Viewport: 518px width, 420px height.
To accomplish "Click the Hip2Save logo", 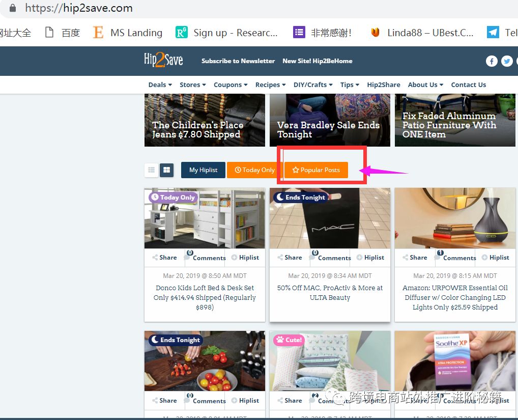I will point(163,60).
